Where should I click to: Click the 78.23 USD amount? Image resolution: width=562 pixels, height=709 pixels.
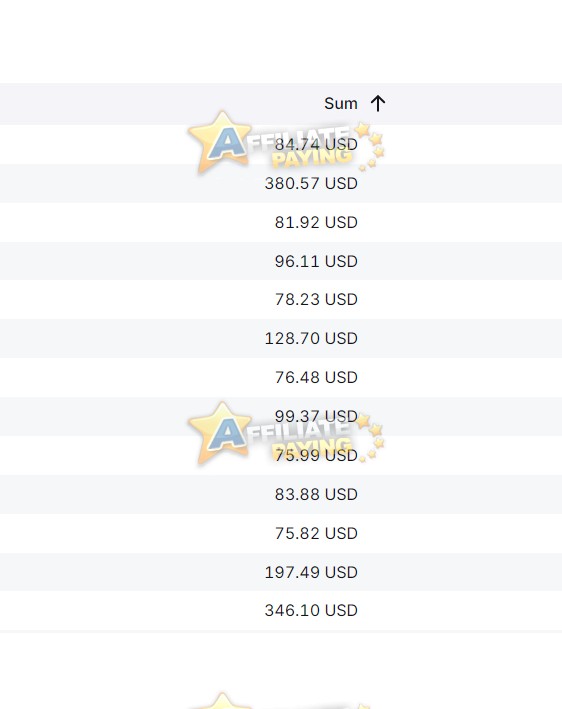click(x=316, y=299)
